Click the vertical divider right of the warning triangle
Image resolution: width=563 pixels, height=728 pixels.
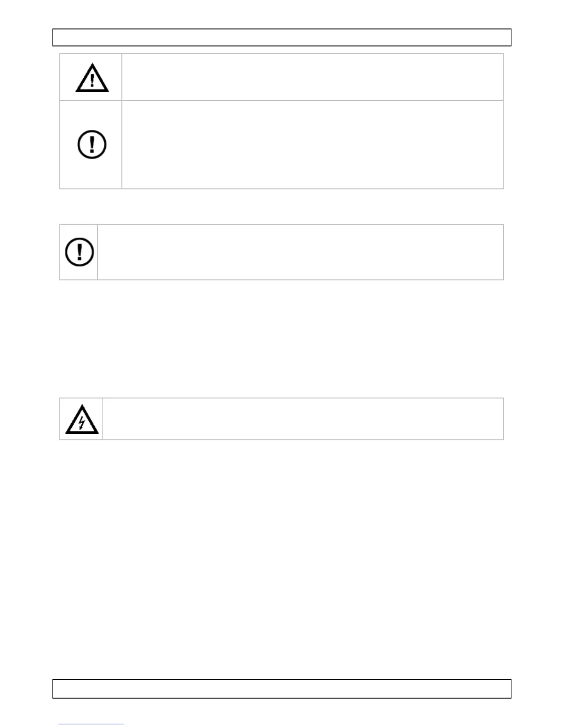[x=122, y=77]
